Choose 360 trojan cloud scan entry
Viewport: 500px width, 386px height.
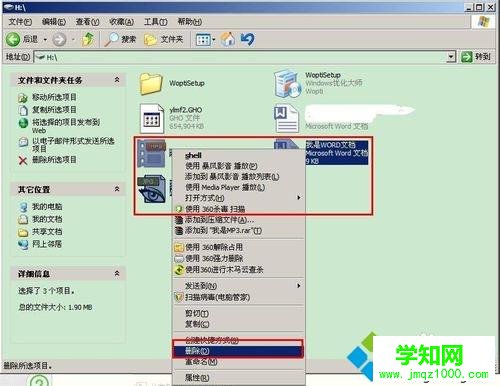click(x=238, y=269)
